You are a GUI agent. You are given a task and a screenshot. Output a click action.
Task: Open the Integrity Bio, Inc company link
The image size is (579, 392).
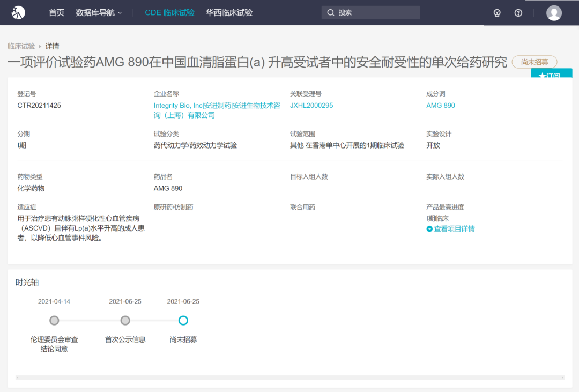[x=178, y=106]
